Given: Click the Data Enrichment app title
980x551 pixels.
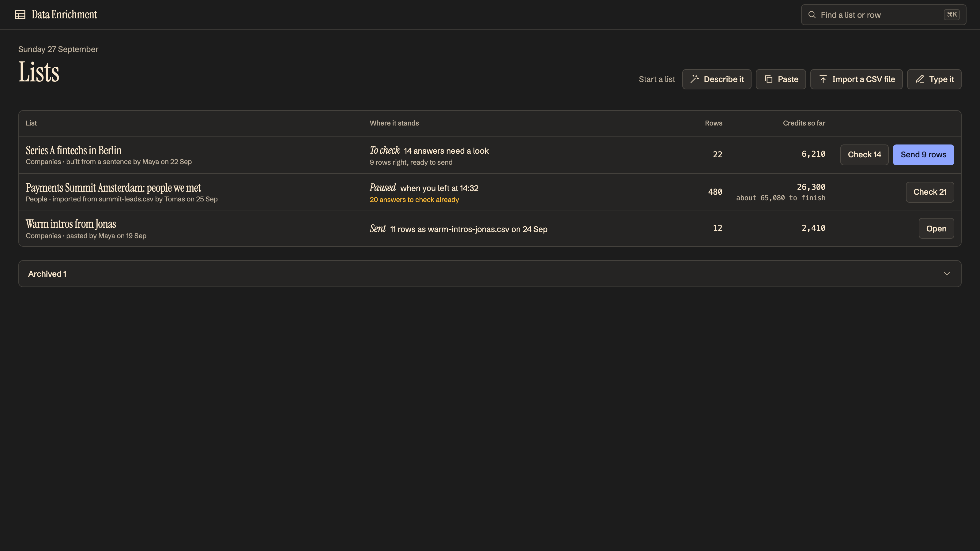Looking at the screenshot, I should [x=64, y=14].
